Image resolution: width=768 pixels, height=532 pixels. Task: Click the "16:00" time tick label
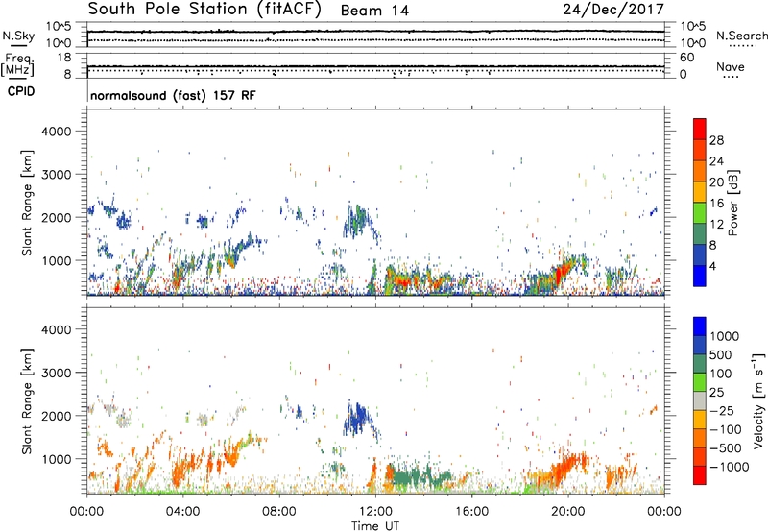pyautogui.click(x=471, y=512)
